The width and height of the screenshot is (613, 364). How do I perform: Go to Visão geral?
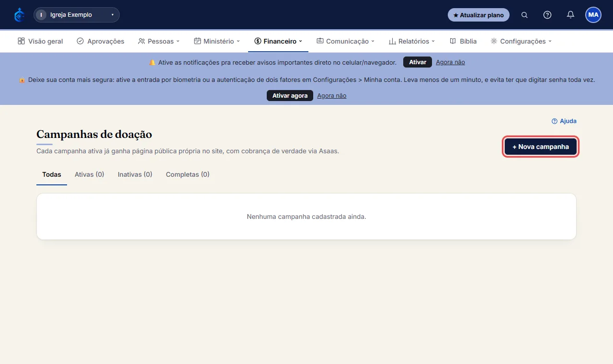pos(40,41)
